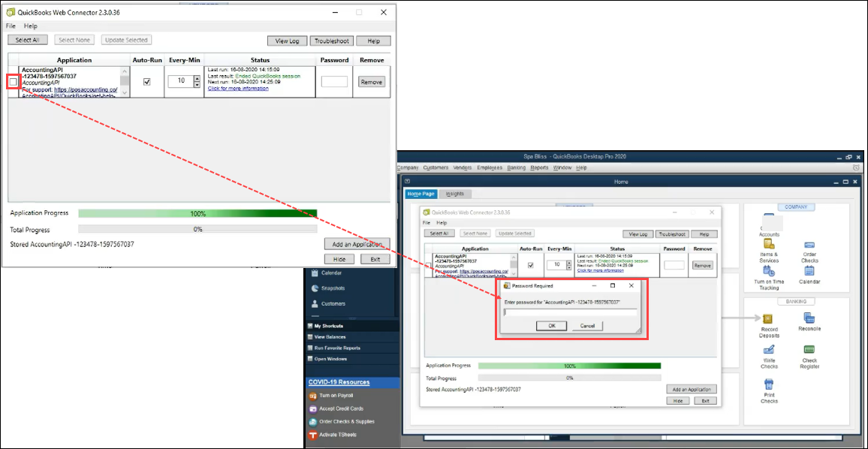Click Application cell scroll-up arrow in large Web Connector
The width and height of the screenshot is (868, 449).
pos(125,71)
